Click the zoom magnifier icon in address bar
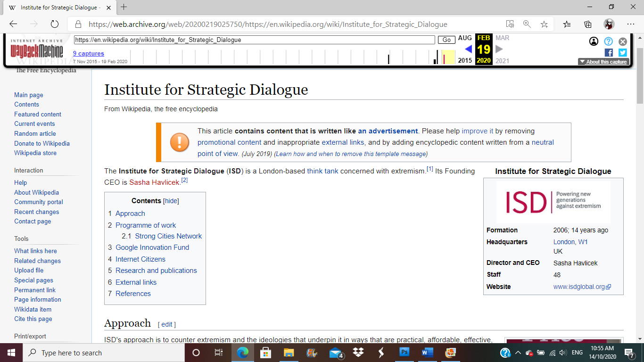This screenshot has height=362, width=644. 527,24
